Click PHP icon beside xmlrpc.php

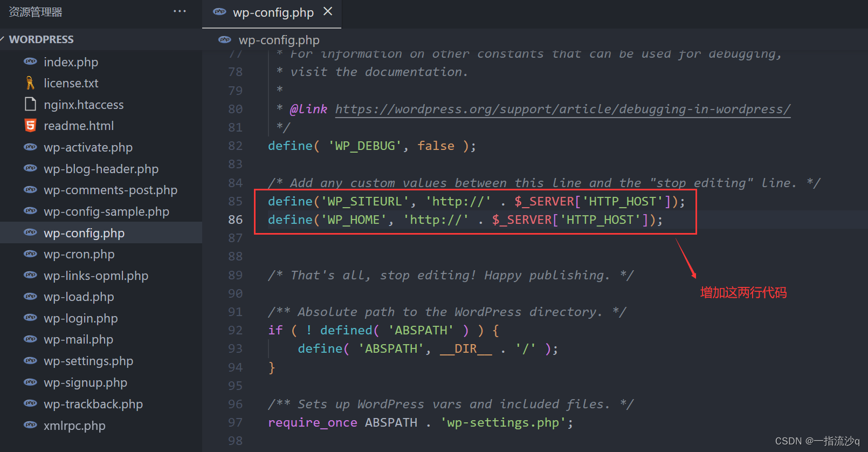tap(31, 425)
